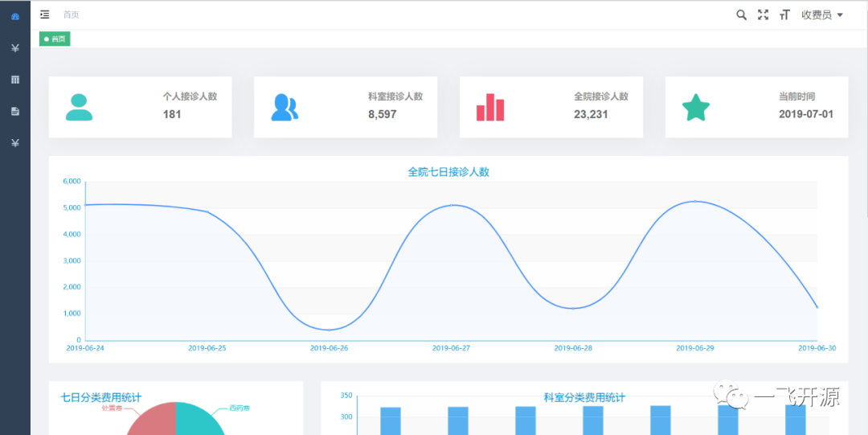
Task: Click the teal person icon card
Action: (x=79, y=107)
